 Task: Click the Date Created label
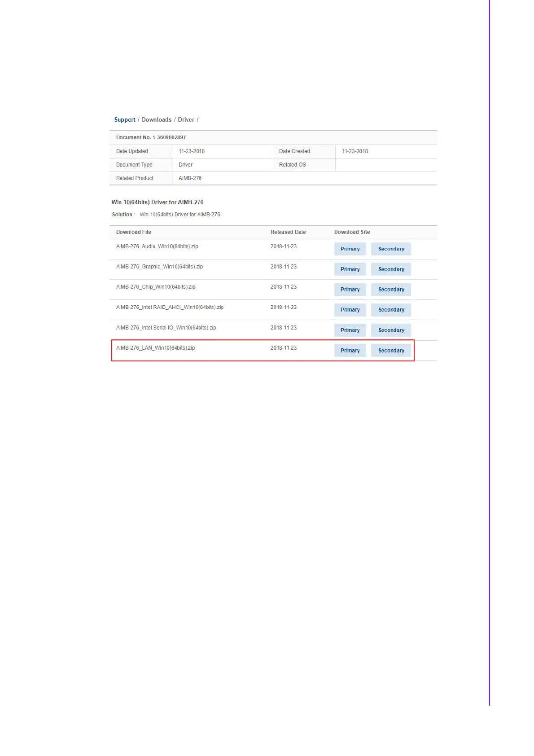click(x=294, y=151)
